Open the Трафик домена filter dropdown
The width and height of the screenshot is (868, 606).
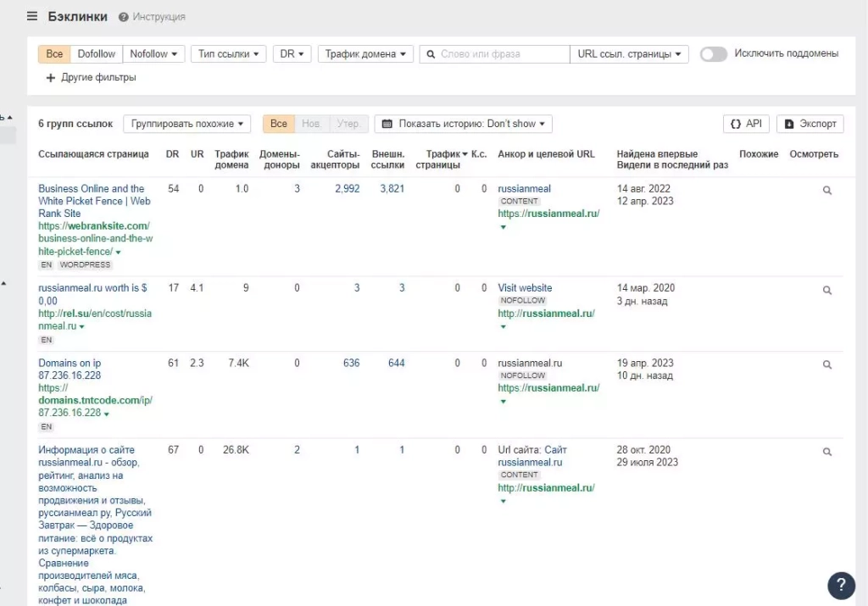point(365,53)
